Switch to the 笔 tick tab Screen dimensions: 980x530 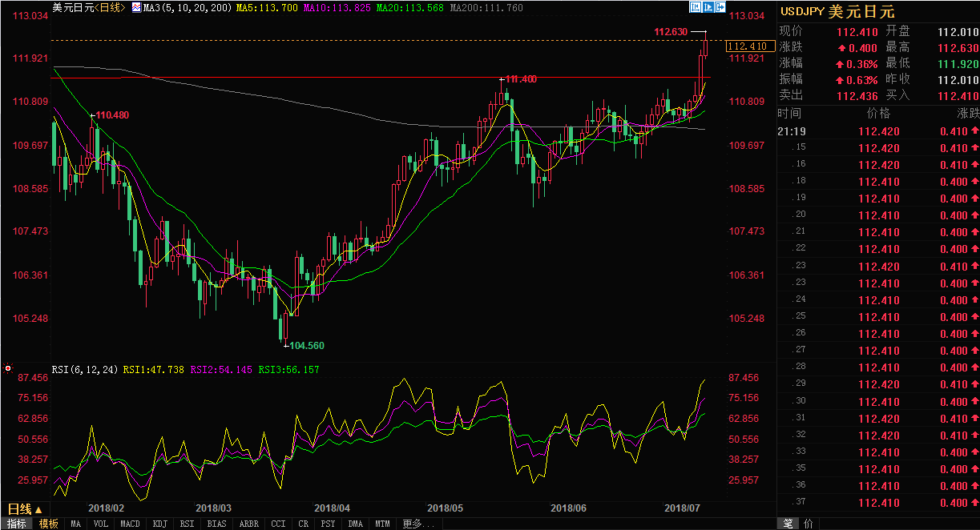coord(788,524)
